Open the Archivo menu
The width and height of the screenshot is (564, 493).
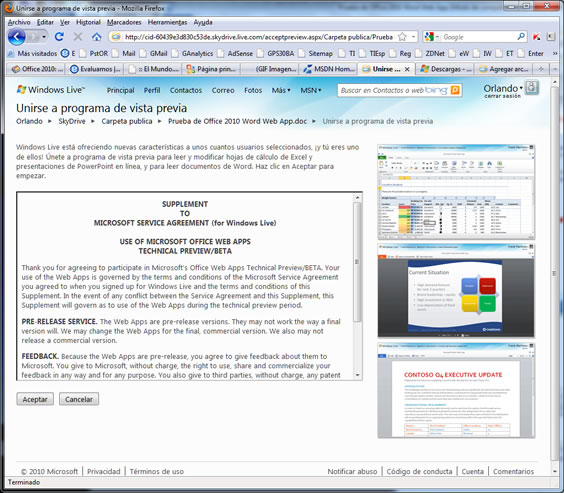pos(19,22)
